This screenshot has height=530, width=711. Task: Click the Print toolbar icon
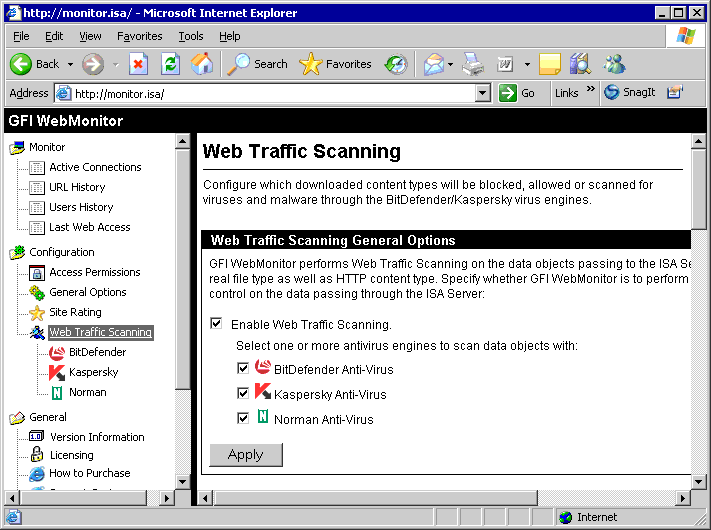473,64
